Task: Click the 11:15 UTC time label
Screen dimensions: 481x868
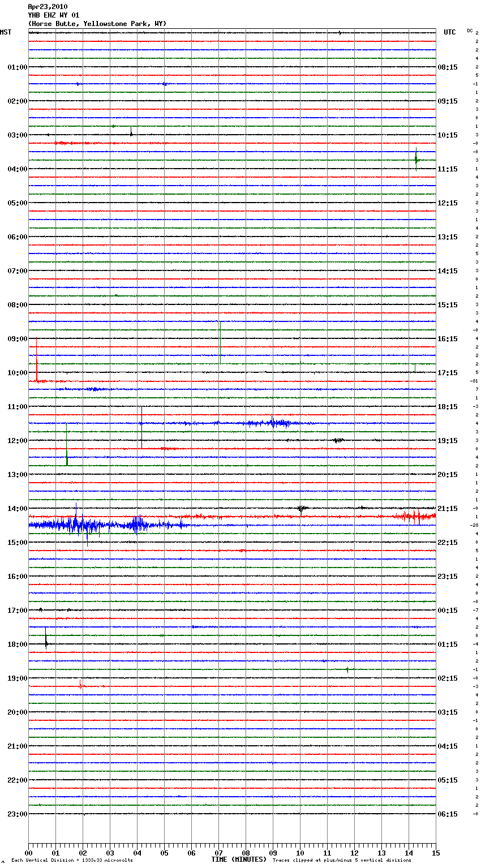Action: click(x=448, y=169)
